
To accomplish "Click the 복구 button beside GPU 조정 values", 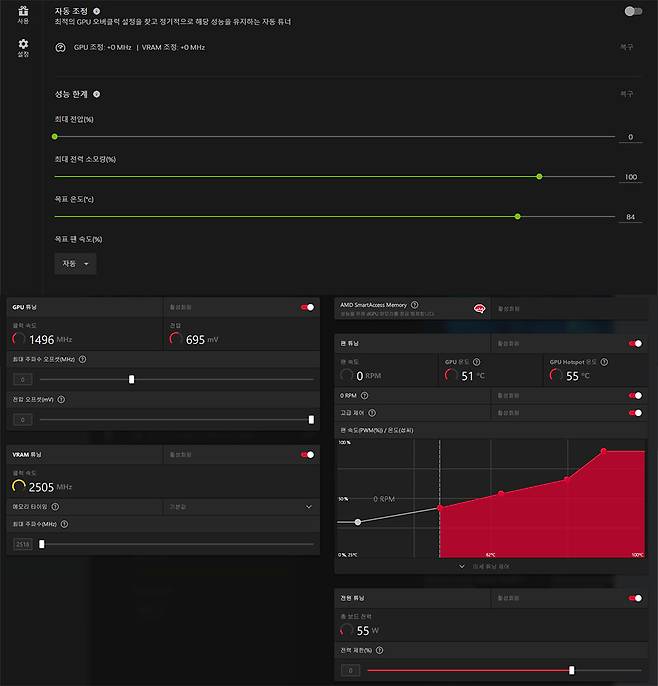I will (626, 47).
